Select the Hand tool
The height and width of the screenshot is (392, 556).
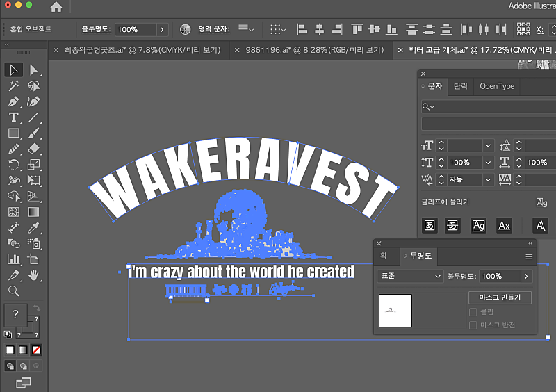[x=33, y=275]
